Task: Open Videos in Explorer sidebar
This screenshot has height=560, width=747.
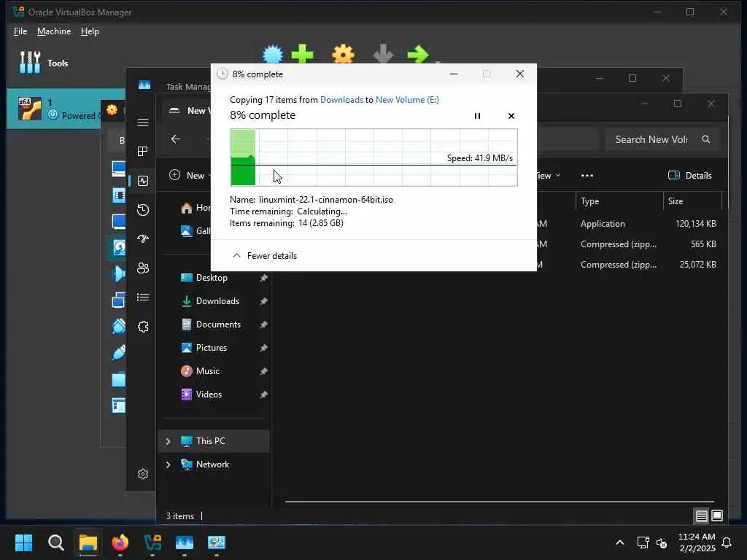Action: pos(209,394)
